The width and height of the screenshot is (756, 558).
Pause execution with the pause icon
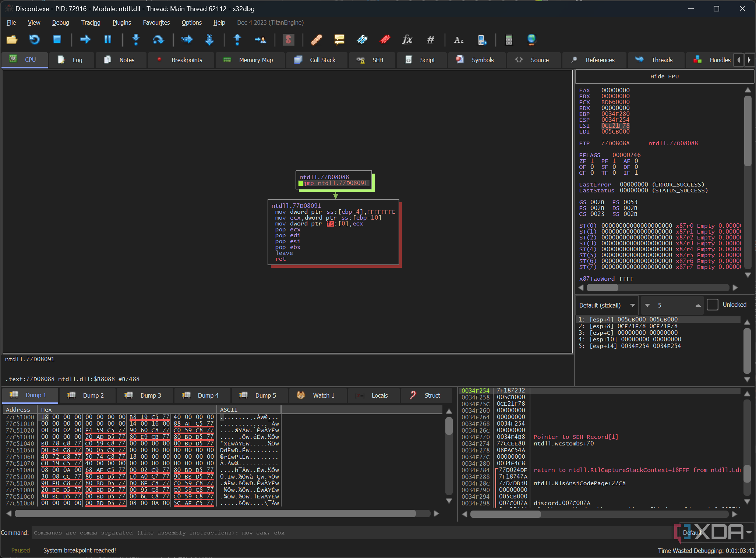pos(108,40)
